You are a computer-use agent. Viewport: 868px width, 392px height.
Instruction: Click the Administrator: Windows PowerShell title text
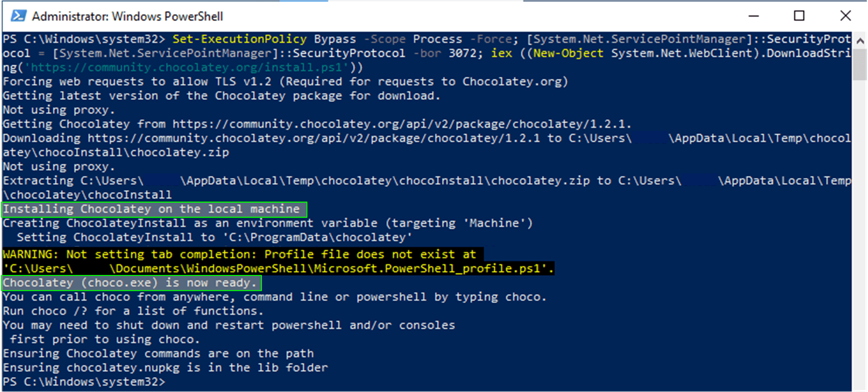coord(127,16)
